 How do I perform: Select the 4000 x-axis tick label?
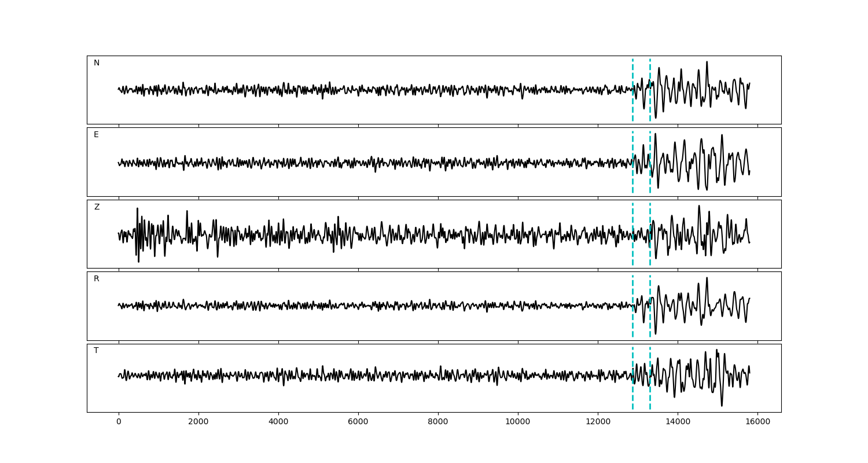(278, 422)
